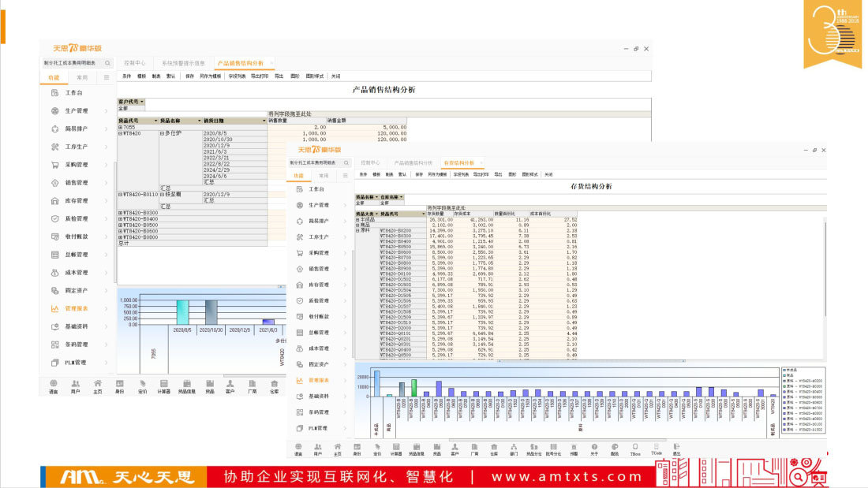868x488 pixels.
Task: Expand the 7055 row in sales table
Action: pos(121,127)
